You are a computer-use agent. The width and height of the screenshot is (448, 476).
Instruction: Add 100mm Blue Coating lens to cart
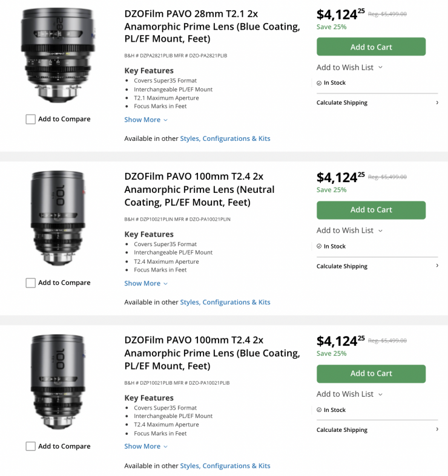pyautogui.click(x=371, y=373)
